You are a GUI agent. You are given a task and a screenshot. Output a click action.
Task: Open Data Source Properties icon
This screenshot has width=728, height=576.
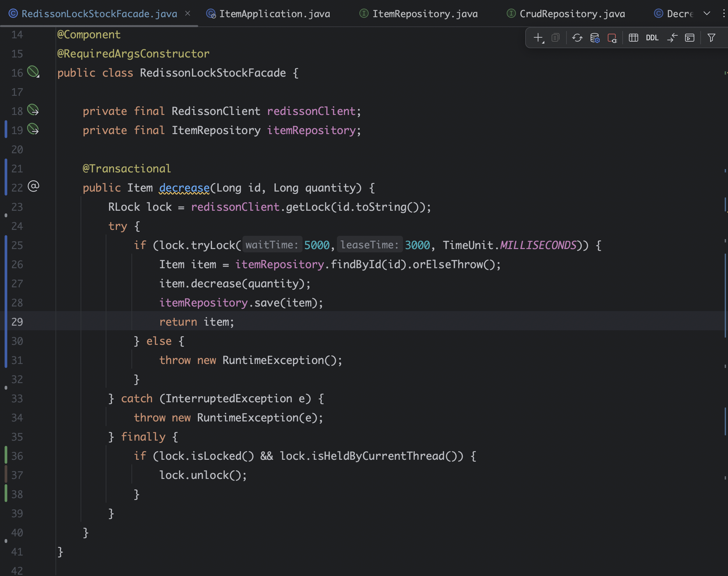click(x=595, y=38)
